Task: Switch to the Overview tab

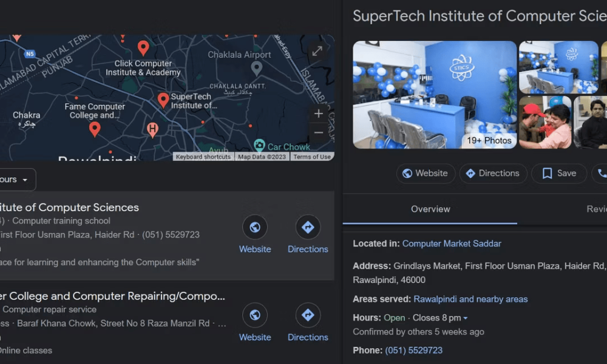Action: 430,209
